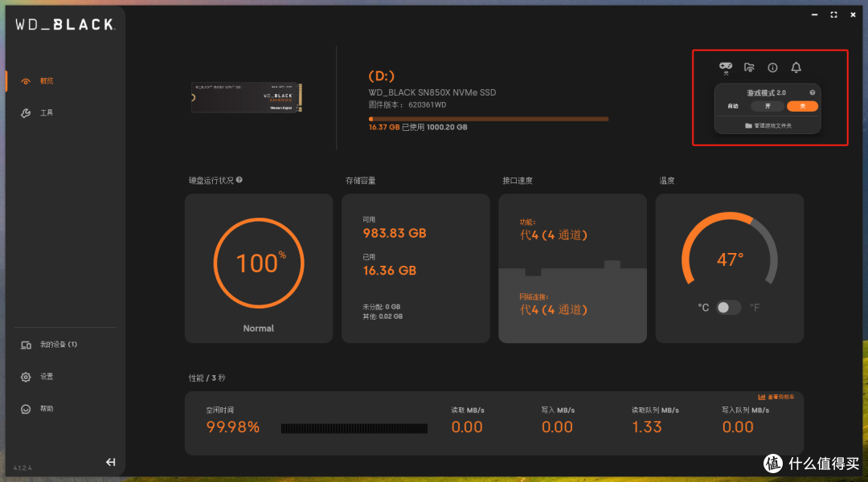Turn Gaming Mode off with 关

pyautogui.click(x=802, y=106)
